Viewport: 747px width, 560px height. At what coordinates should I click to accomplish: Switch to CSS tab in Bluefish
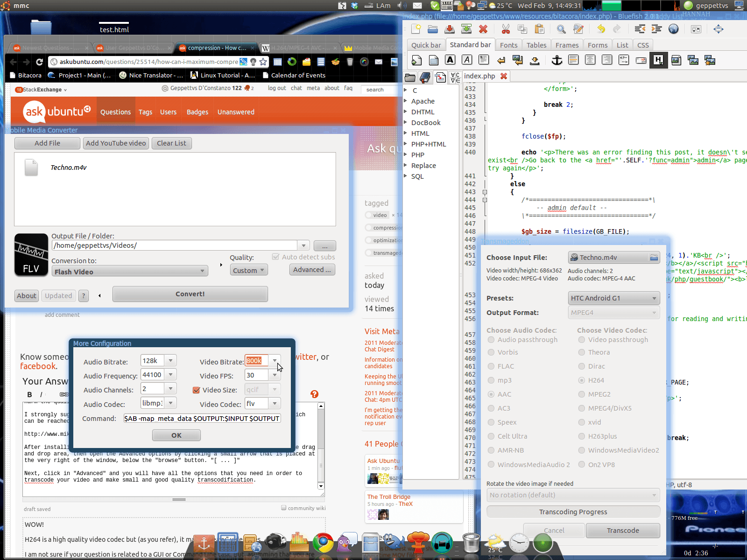coord(643,45)
